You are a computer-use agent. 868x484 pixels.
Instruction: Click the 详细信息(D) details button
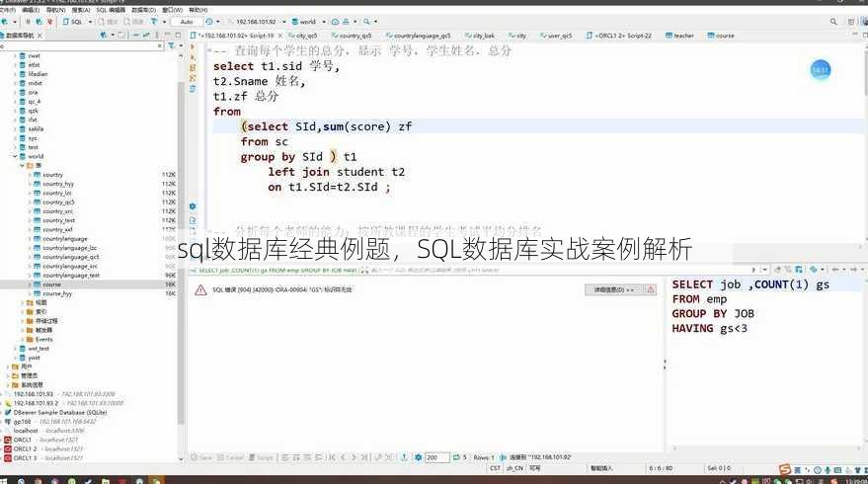click(613, 289)
